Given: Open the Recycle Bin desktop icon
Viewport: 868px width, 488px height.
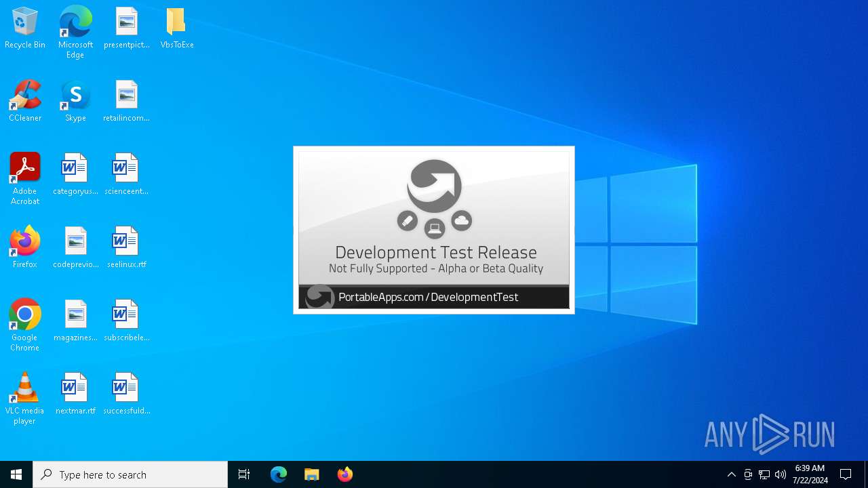Looking at the screenshot, I should click(25, 28).
